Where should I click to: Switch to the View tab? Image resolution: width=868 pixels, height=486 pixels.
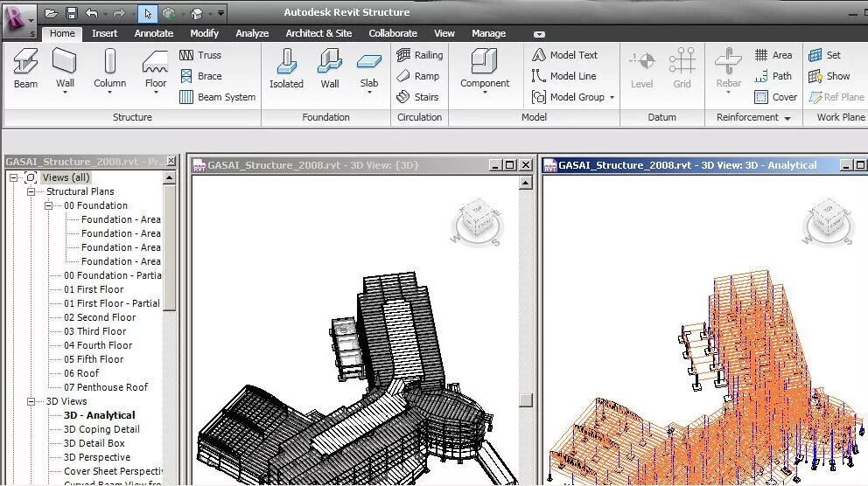pos(444,33)
